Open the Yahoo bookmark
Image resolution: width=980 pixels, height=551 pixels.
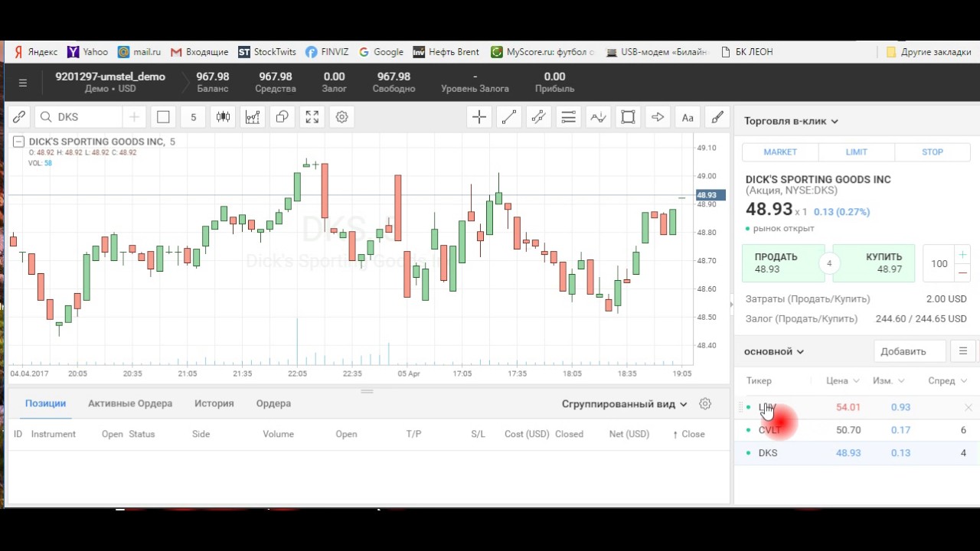87,52
